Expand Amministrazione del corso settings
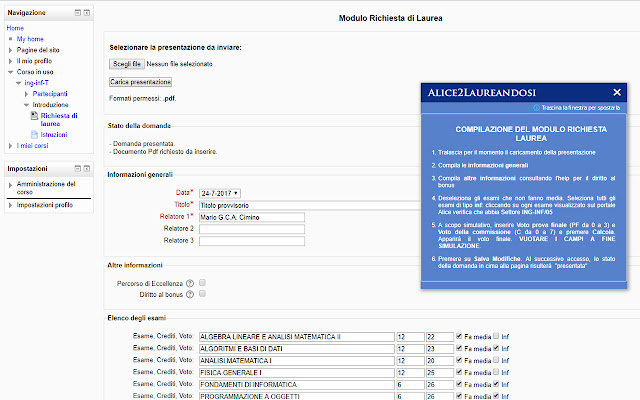The height and width of the screenshot is (400, 640). pos(11,185)
